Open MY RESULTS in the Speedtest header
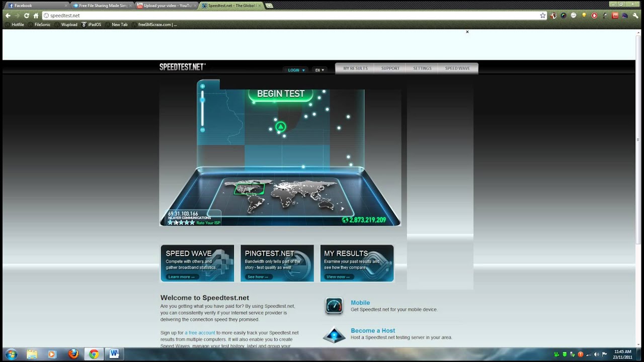Viewport: 644px width, 362px height. pyautogui.click(x=355, y=68)
